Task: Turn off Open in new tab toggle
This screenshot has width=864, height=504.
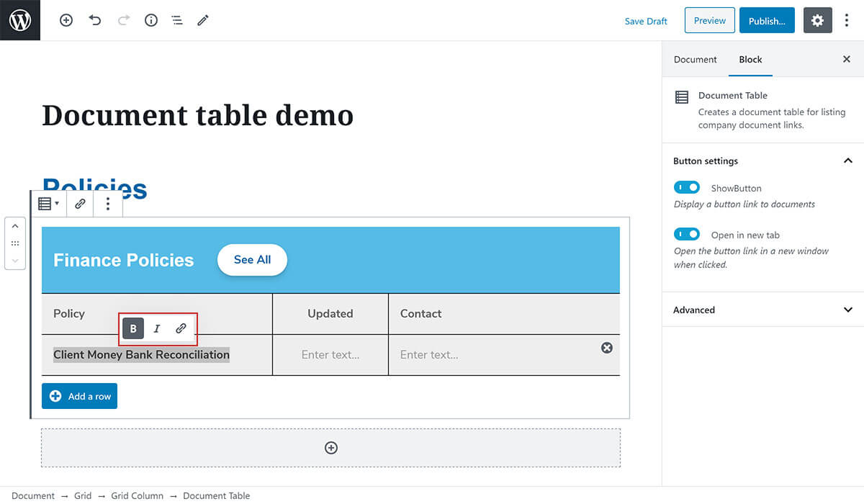Action: [x=687, y=234]
